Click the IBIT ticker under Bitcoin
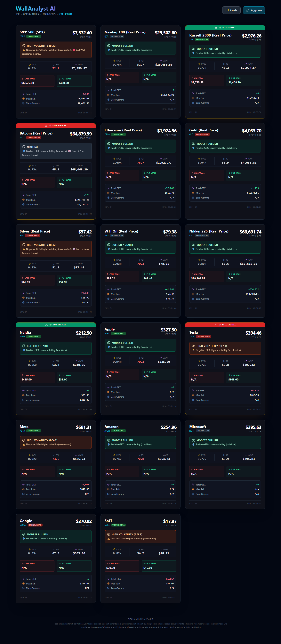Viewport: 281px width, 644px height. point(22,137)
